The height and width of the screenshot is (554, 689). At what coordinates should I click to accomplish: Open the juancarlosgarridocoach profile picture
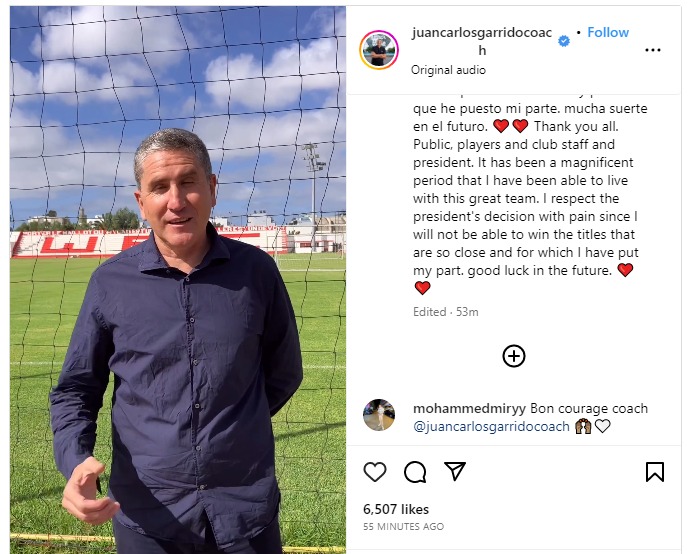pos(379,50)
